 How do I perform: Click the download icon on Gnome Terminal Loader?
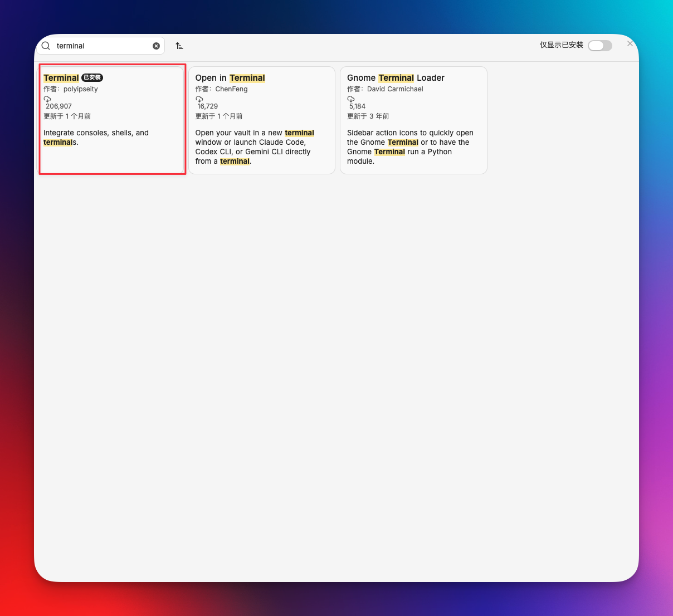(x=351, y=99)
